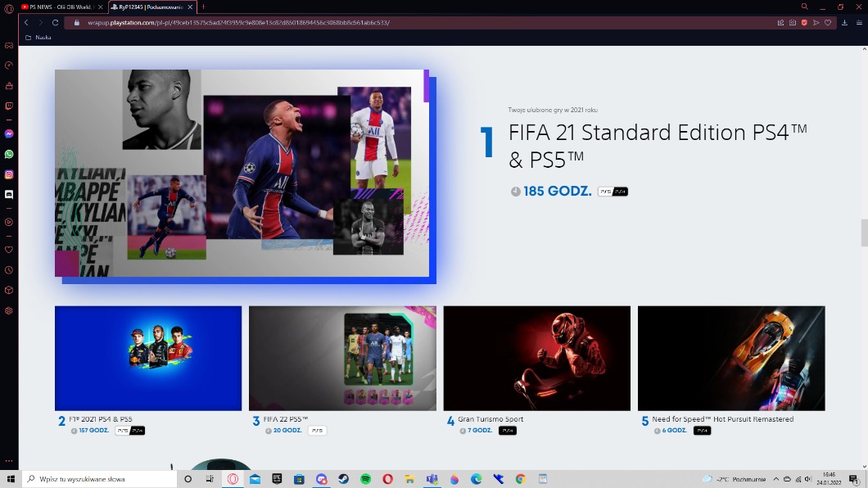Image resolution: width=868 pixels, height=488 pixels.
Task: Take a snapshot with the camera icon
Action: click(x=792, y=22)
